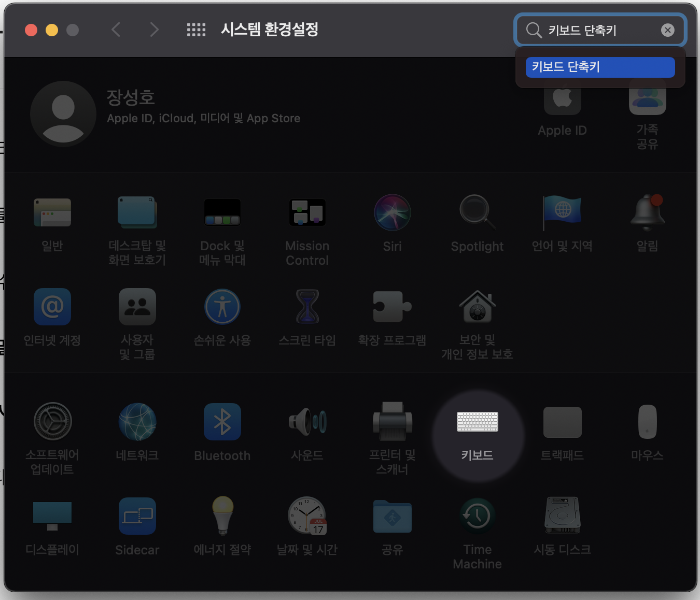
Task: Go forward with the right chevron
Action: (x=154, y=30)
